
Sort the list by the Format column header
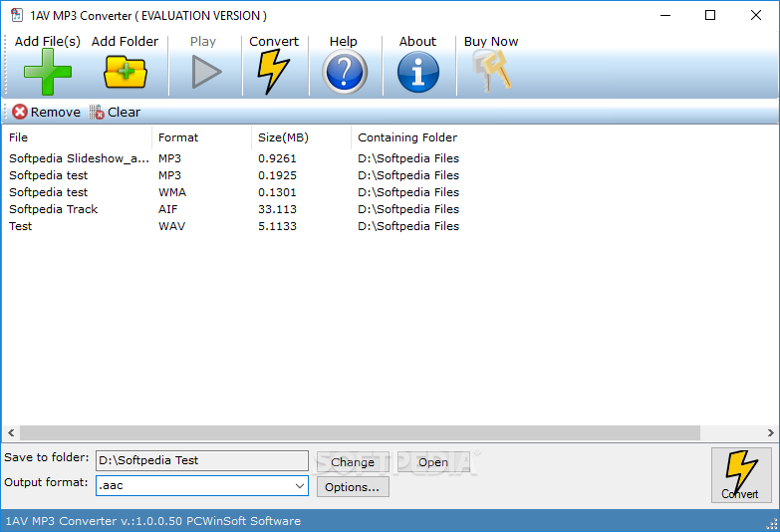pyautogui.click(x=201, y=137)
